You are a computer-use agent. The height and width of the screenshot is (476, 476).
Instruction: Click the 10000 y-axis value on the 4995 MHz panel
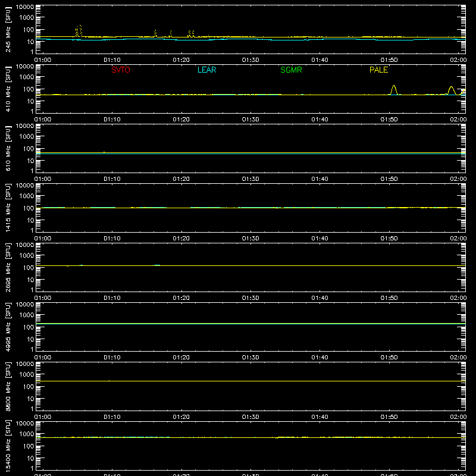pos(25,305)
